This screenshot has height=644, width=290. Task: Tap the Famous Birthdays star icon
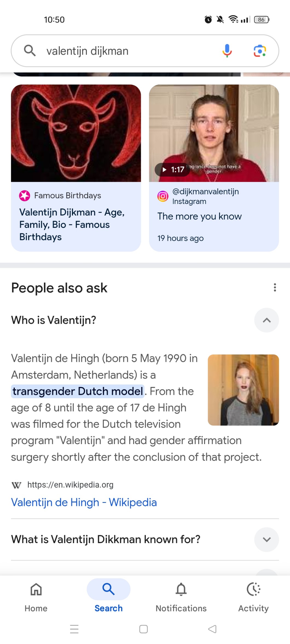point(25,196)
